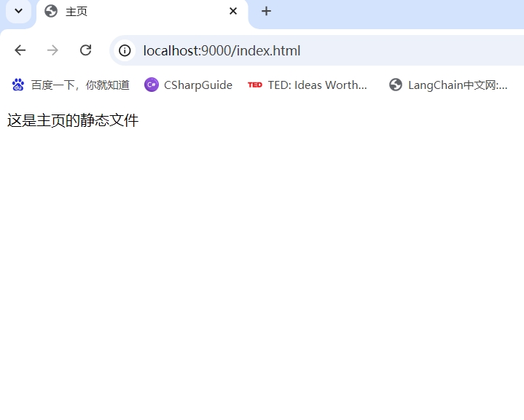524x420 pixels.
Task: Open the CSharpGuide bookmark
Action: point(189,85)
